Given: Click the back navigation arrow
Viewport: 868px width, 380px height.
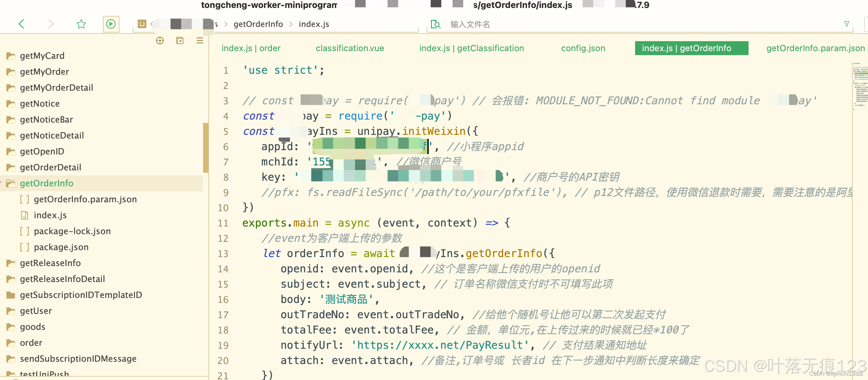Looking at the screenshot, I should tap(21, 24).
